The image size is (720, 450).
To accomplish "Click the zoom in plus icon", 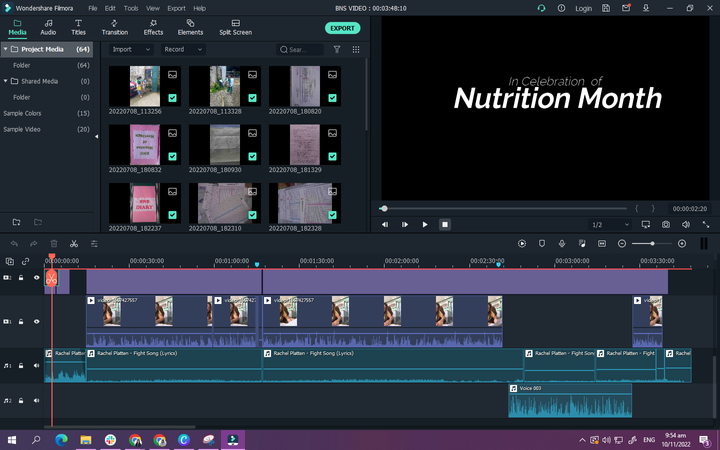I will point(682,243).
